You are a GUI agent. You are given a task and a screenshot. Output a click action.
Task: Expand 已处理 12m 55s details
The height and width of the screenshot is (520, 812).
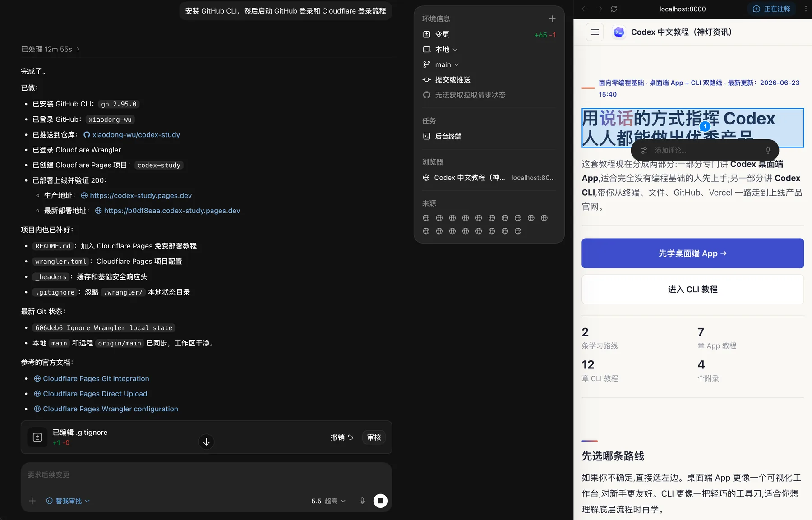(x=51, y=49)
